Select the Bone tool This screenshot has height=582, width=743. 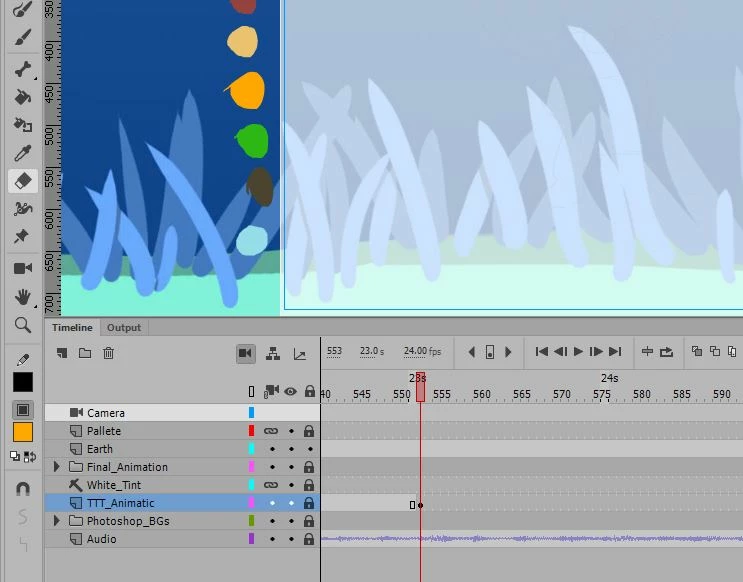[23, 70]
